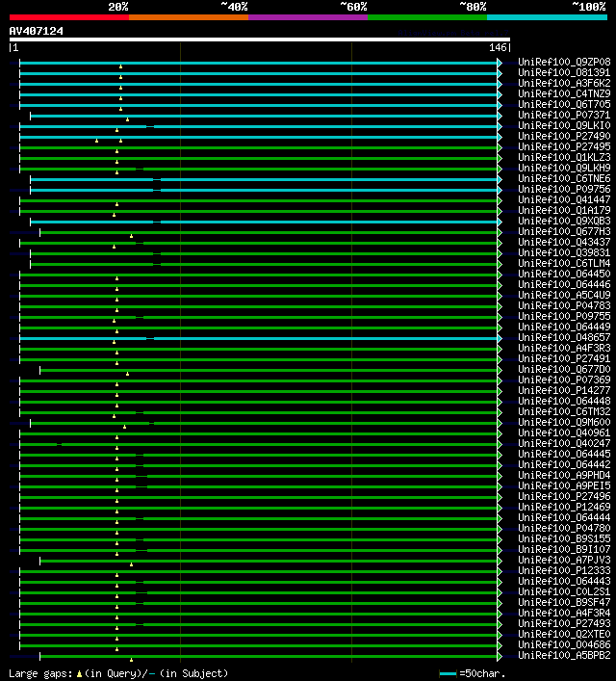Viewport: 616px width, 681px height.
Task: Click the yellow gap marker under UniRef100_P07371
Action: (127, 119)
